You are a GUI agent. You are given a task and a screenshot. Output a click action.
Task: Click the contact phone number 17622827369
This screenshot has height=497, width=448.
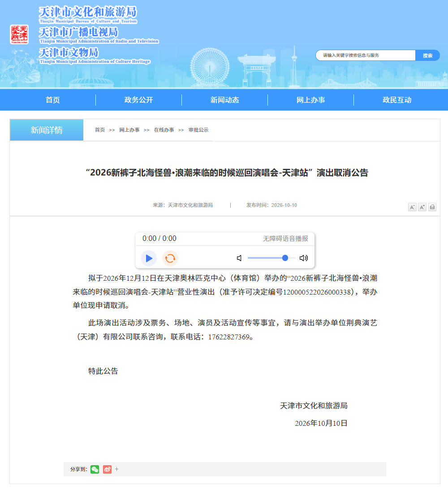point(229,337)
